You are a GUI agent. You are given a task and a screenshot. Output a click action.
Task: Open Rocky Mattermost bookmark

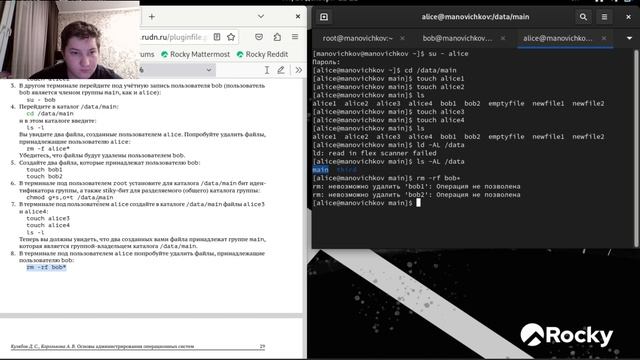click(195, 54)
